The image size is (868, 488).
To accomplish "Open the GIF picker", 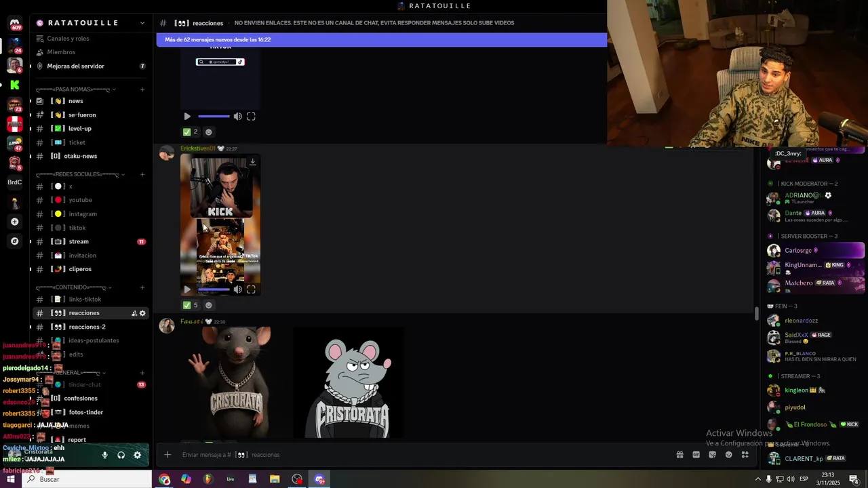I will click(x=696, y=455).
